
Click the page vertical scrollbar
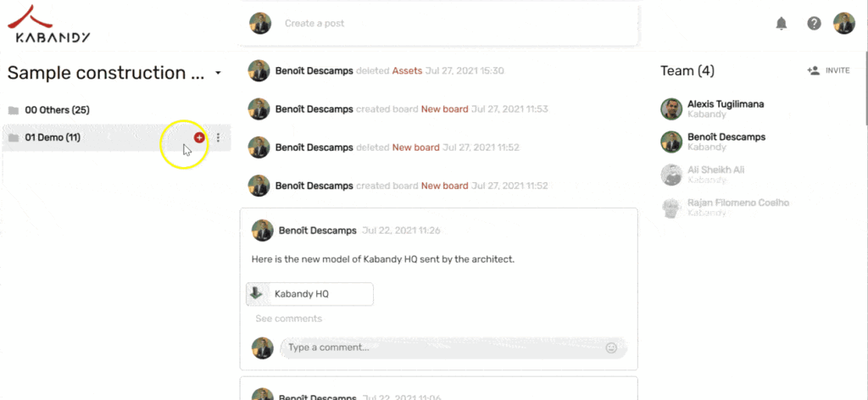(865, 83)
